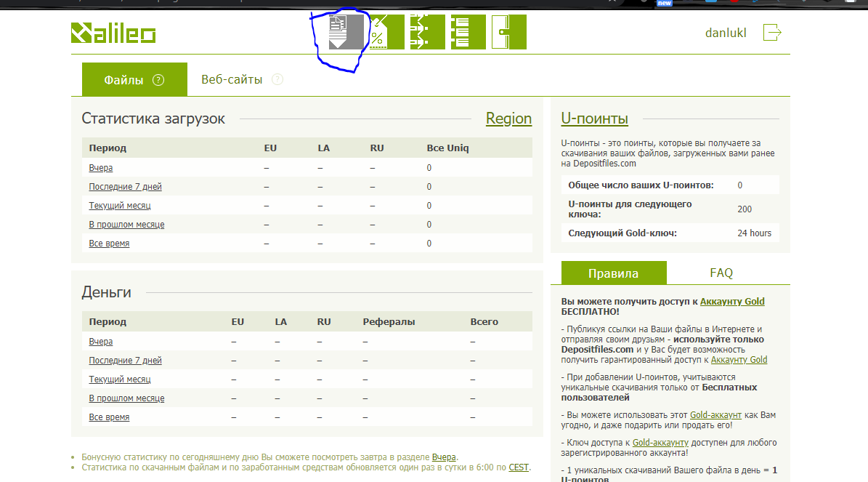Open Вчера in the Деньги table

coord(101,342)
